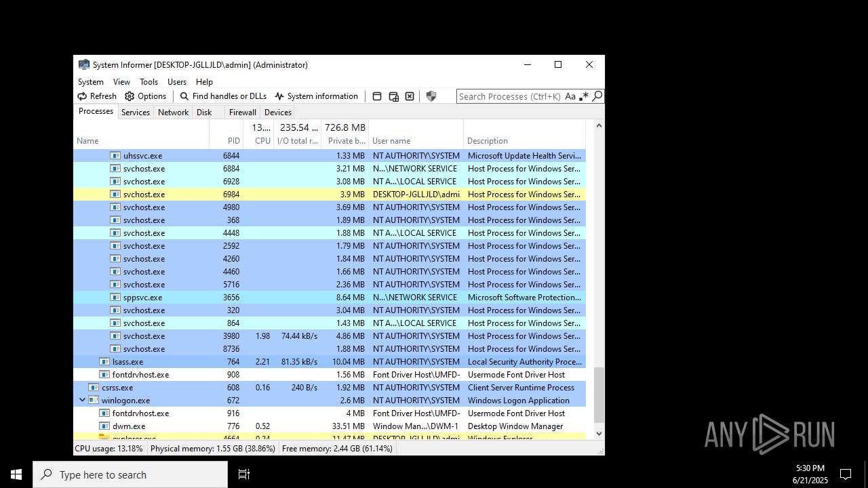This screenshot has height=488, width=868.
Task: Click the find window and thread icon
Action: coord(393,96)
